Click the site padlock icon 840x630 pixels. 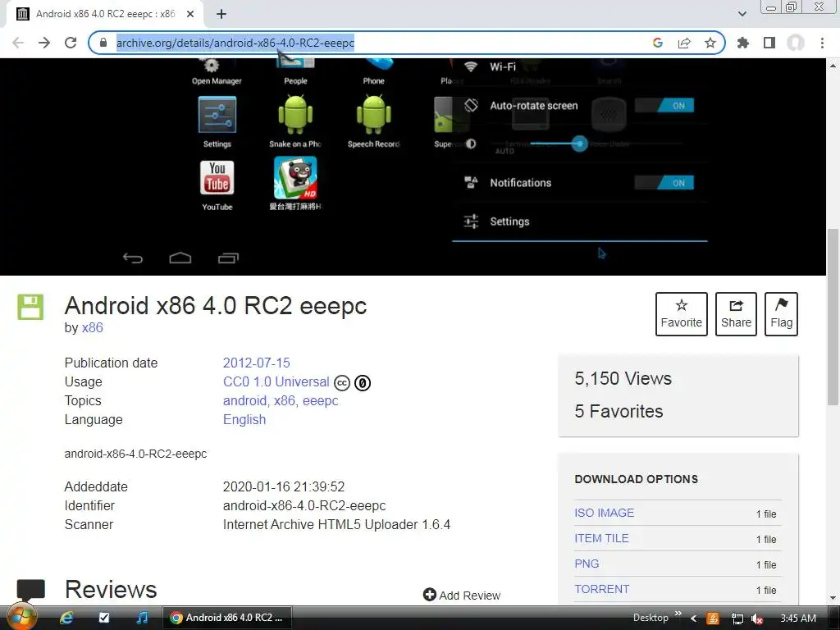103,43
